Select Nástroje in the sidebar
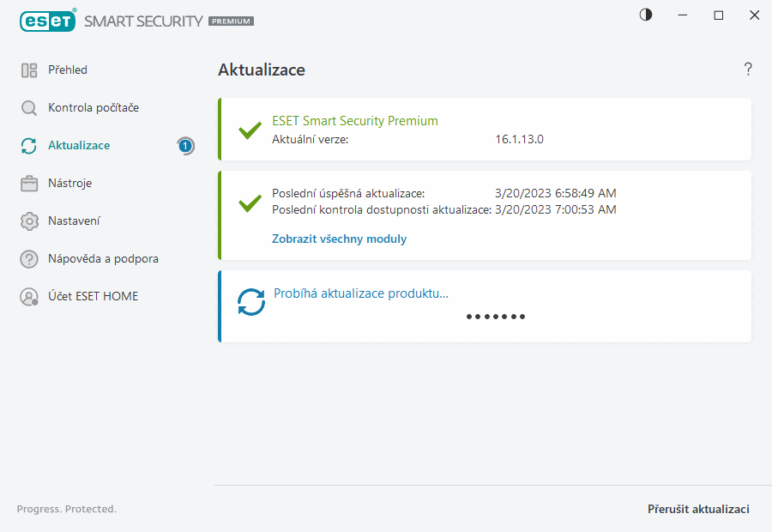Screen dimensions: 772x532 [x=70, y=184]
